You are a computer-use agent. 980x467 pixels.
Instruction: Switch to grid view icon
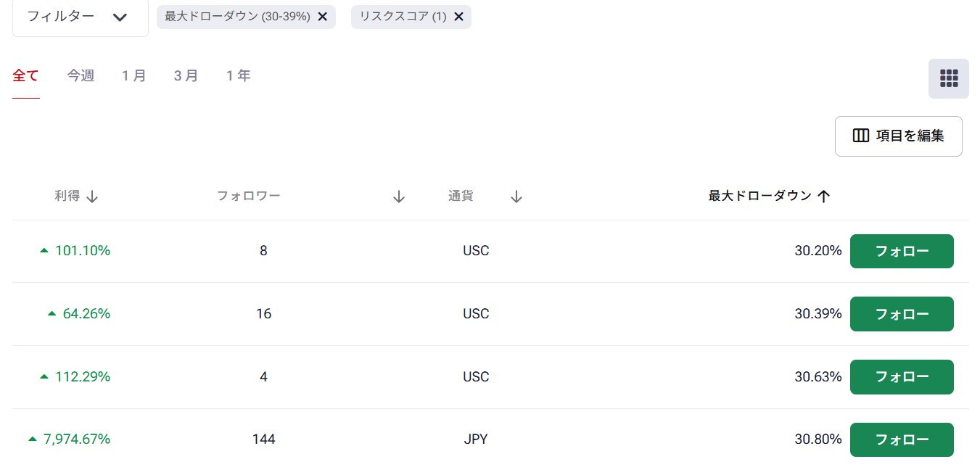[948, 78]
